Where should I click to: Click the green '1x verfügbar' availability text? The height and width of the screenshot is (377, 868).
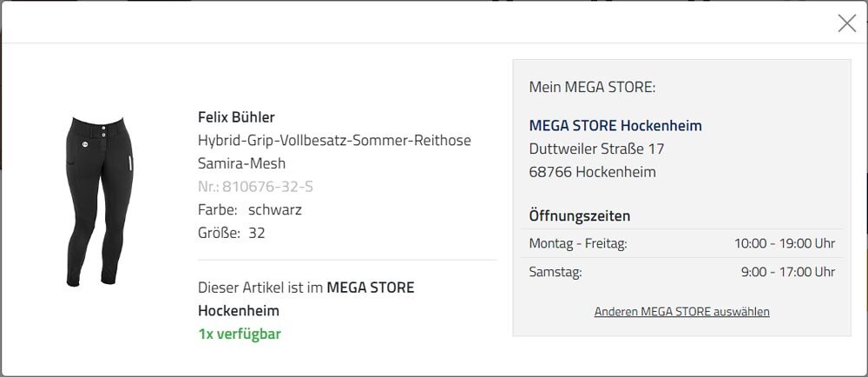click(x=240, y=334)
